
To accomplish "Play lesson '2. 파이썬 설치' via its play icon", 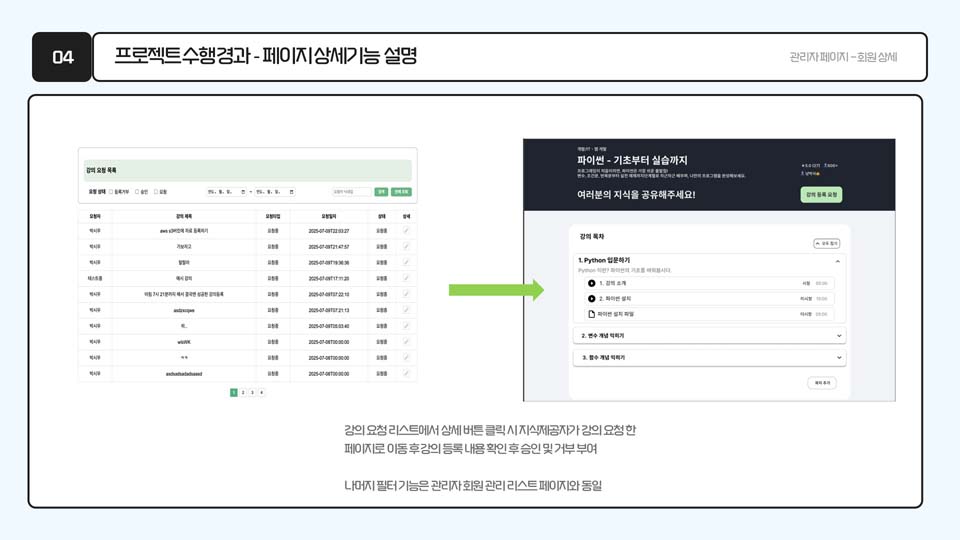I will (591, 298).
